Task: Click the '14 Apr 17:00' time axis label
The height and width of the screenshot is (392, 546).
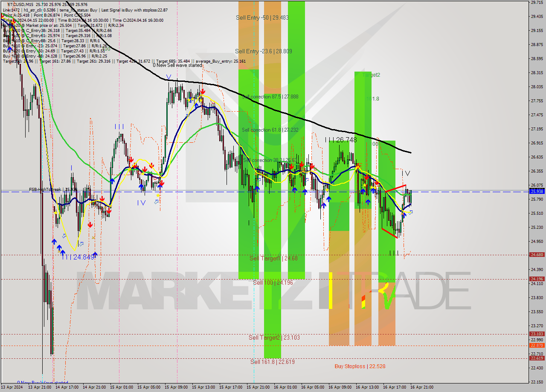Action: (67, 387)
